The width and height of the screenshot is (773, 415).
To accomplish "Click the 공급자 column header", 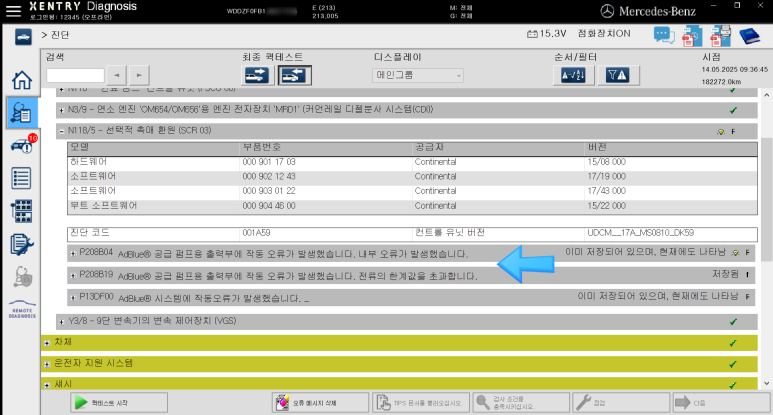I will [x=429, y=147].
